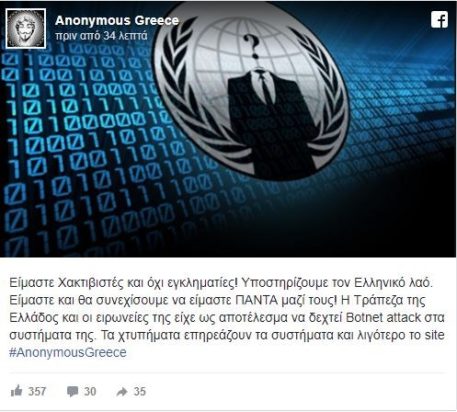Image resolution: width=457 pixels, height=412 pixels.
Task: Like the post using thumbs-up icon
Action: [16, 391]
